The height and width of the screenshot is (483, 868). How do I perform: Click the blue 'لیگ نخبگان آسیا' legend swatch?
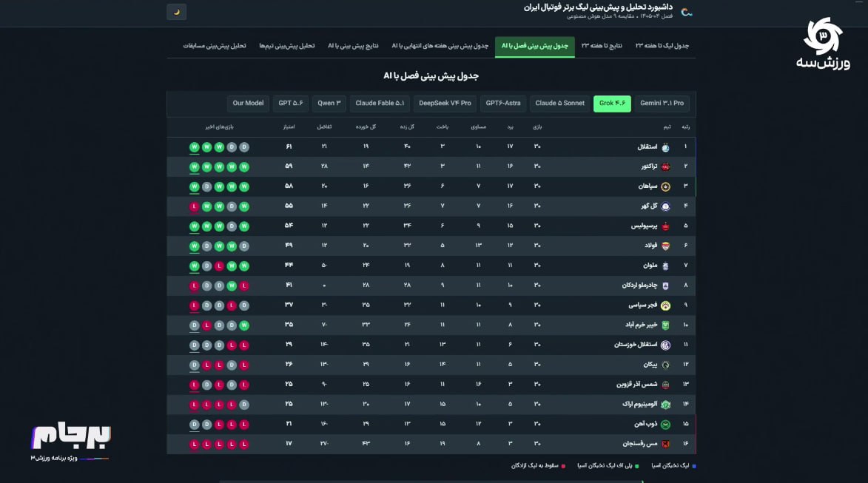click(x=694, y=466)
